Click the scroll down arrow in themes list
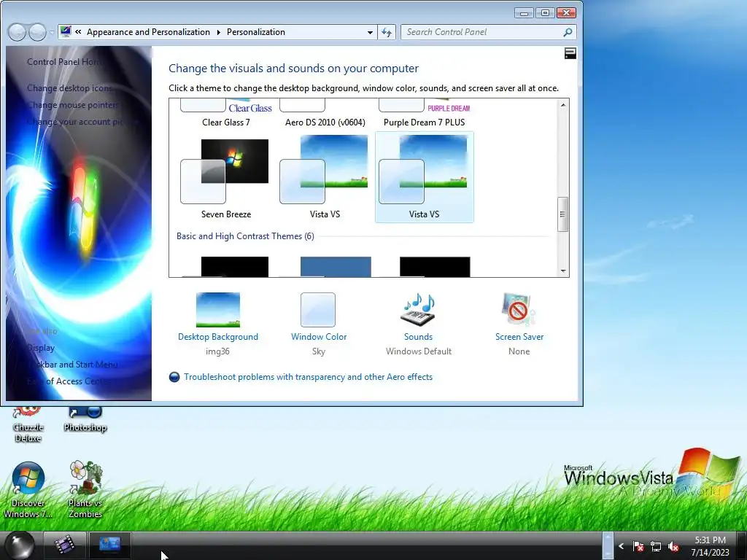This screenshot has width=747, height=560. pos(563,271)
